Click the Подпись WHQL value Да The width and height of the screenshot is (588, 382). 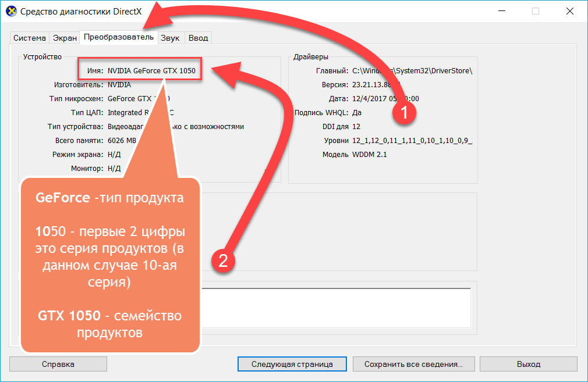(357, 112)
